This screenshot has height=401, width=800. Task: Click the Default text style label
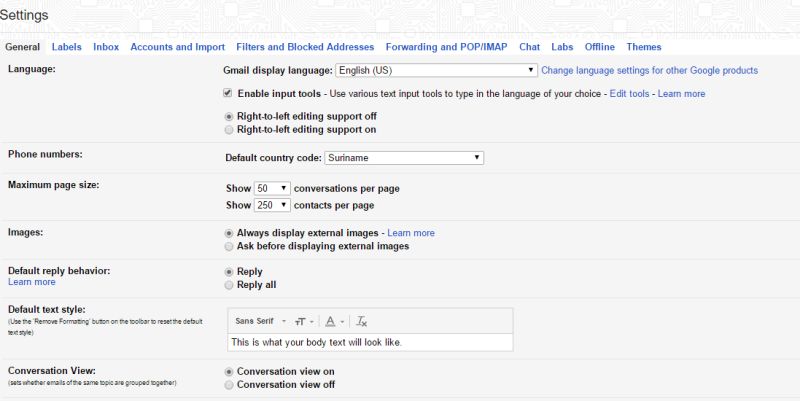pos(47,310)
